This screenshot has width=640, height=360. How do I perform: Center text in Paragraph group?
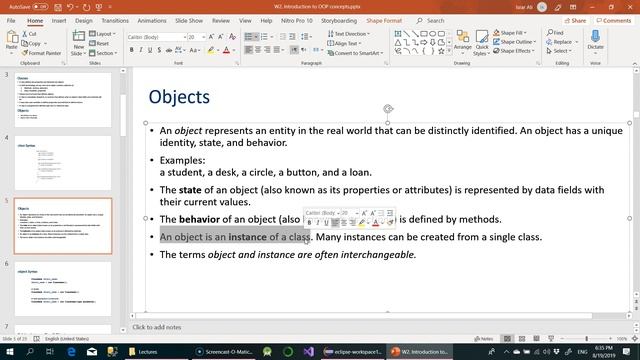[x=258, y=50]
